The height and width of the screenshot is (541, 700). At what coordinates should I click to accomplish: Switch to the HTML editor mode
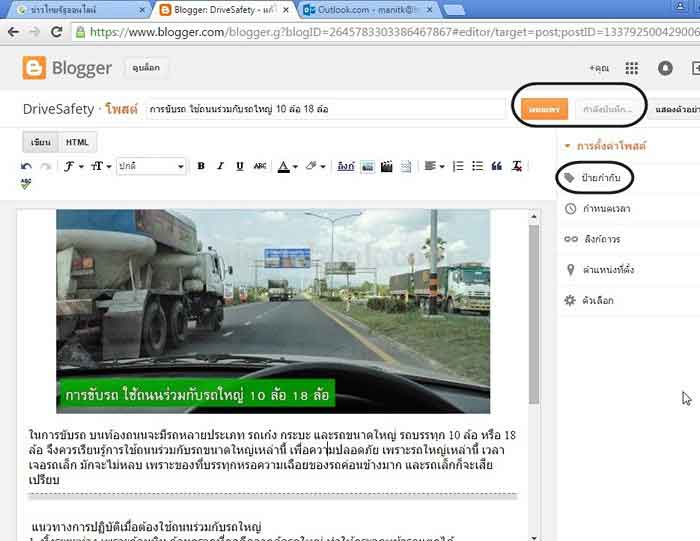[x=77, y=142]
